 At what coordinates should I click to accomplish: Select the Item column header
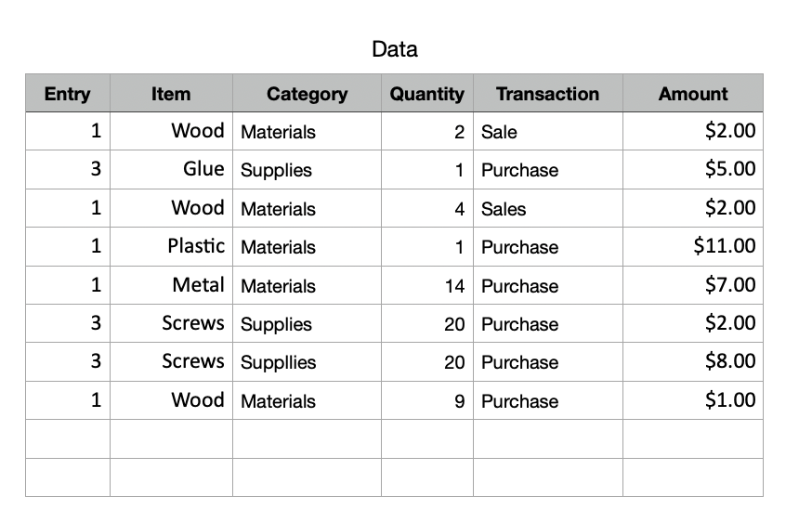pyautogui.click(x=171, y=94)
